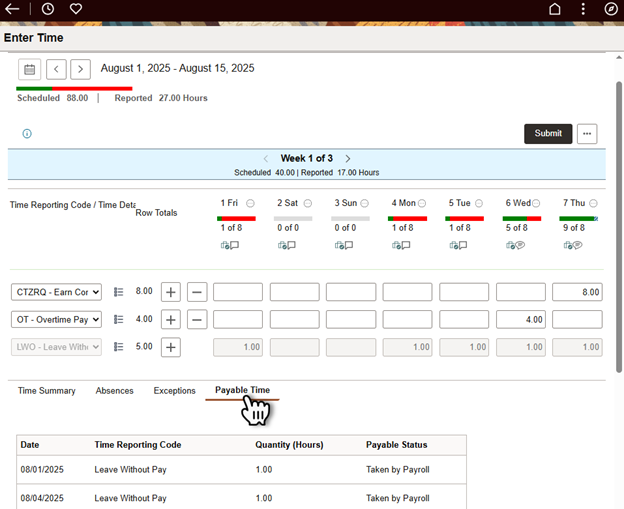Go to next pay period arrow
The image size is (624, 509).
click(80, 69)
